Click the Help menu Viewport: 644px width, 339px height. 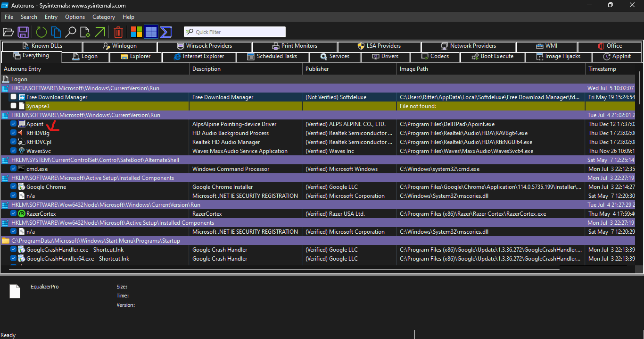pyautogui.click(x=128, y=17)
